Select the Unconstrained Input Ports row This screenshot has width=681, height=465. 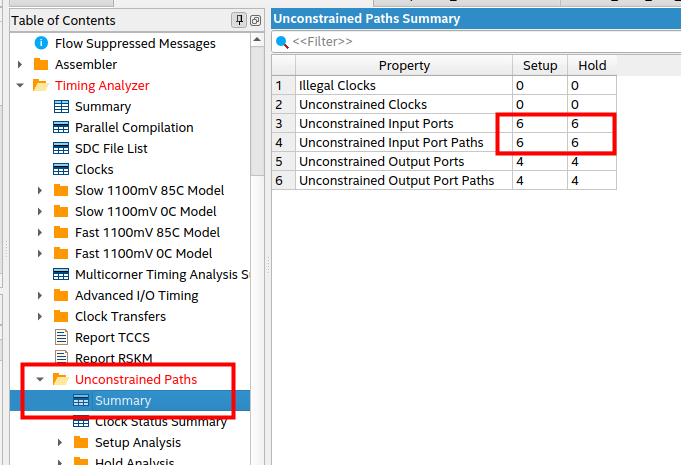[x=444, y=123]
